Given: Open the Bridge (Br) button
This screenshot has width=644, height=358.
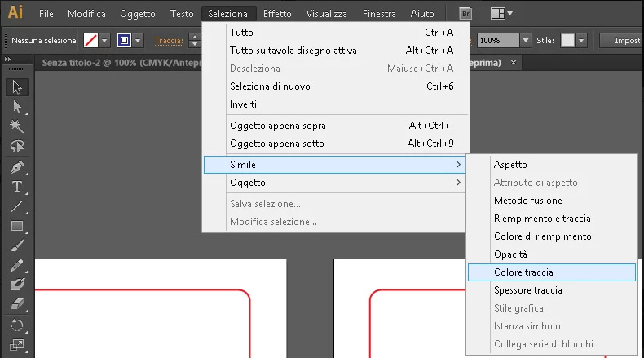Looking at the screenshot, I should click(x=465, y=14).
